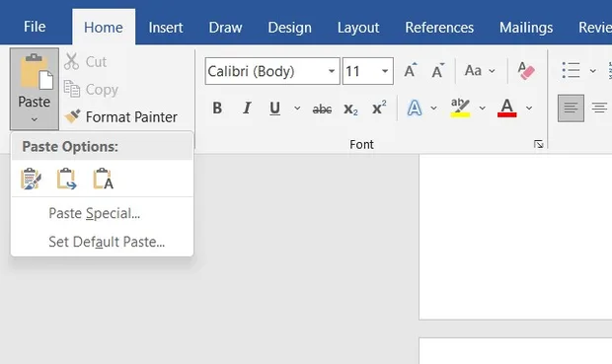Screen dimensions: 612x364
Task: Toggle Superscript formatting
Action: pyautogui.click(x=379, y=109)
